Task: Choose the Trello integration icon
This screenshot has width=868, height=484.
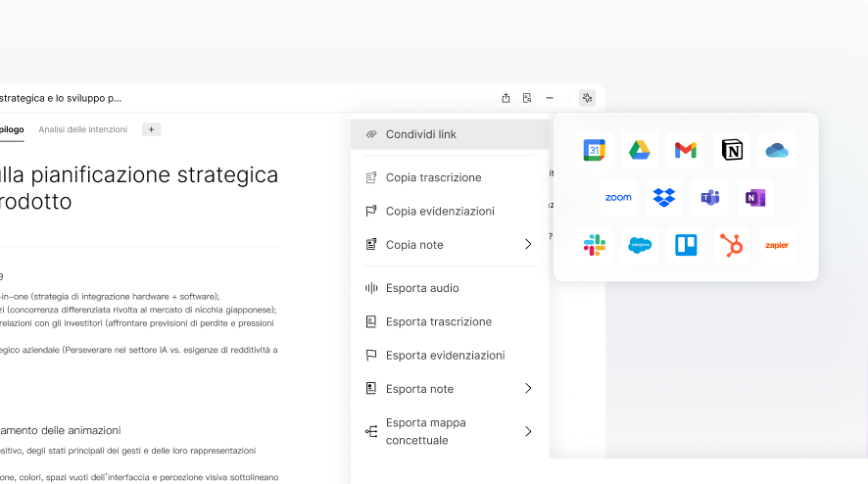Action: point(686,245)
